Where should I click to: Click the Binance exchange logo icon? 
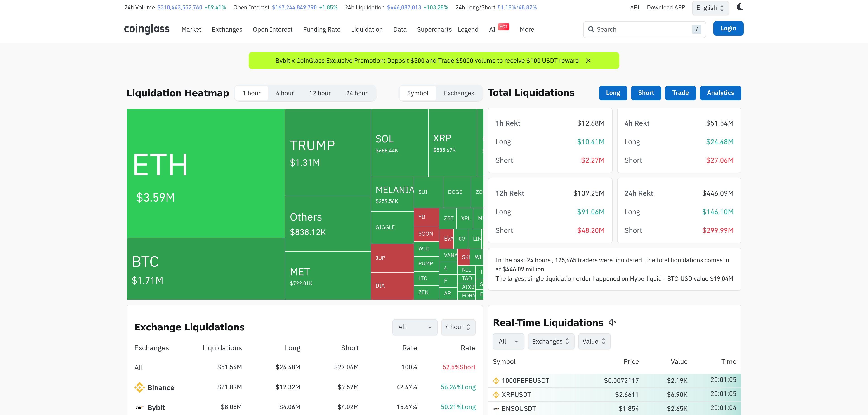tap(139, 387)
